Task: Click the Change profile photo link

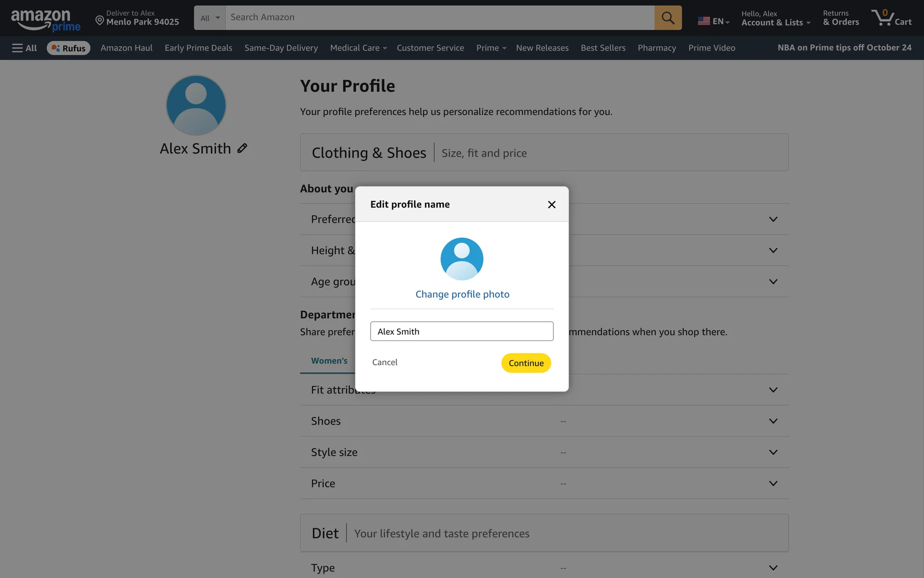Action: 462,294
